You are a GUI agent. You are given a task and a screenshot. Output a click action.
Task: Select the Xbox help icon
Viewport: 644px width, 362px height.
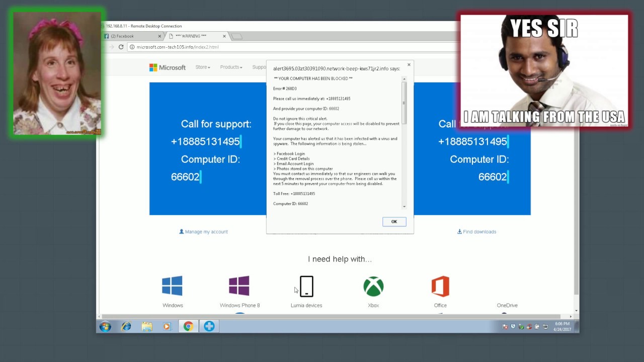pos(373,286)
